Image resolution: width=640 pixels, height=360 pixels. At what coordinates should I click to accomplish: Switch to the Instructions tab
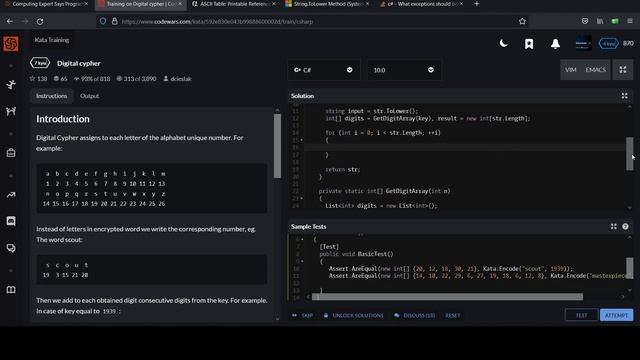click(x=51, y=96)
